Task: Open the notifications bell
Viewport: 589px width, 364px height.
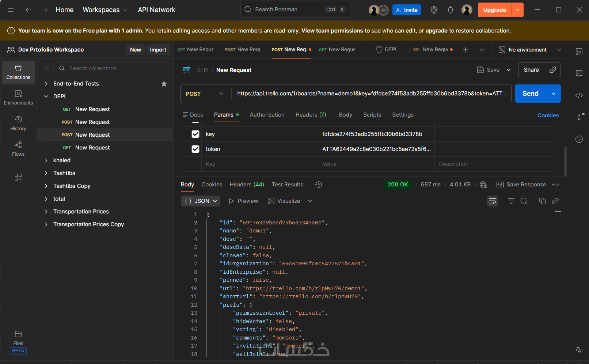Action: tap(450, 10)
